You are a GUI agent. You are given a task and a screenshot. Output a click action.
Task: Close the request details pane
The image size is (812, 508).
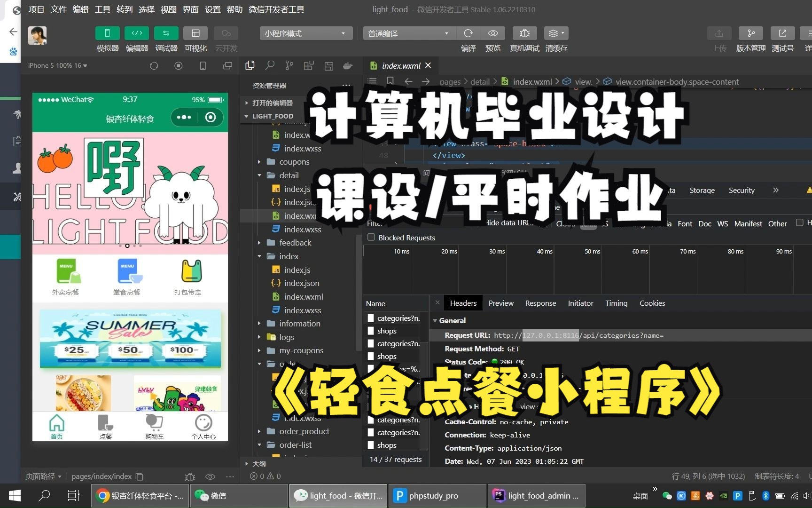pos(437,303)
